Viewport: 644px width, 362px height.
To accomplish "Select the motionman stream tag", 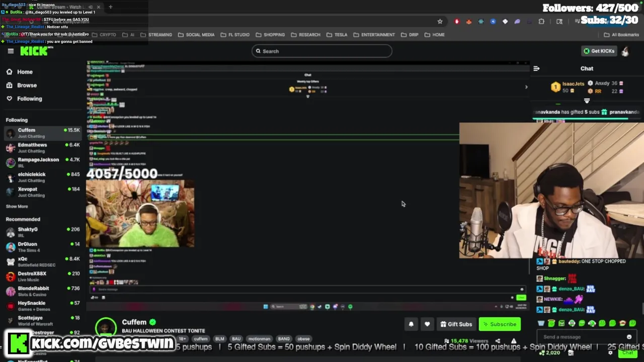I will pos(259,339).
